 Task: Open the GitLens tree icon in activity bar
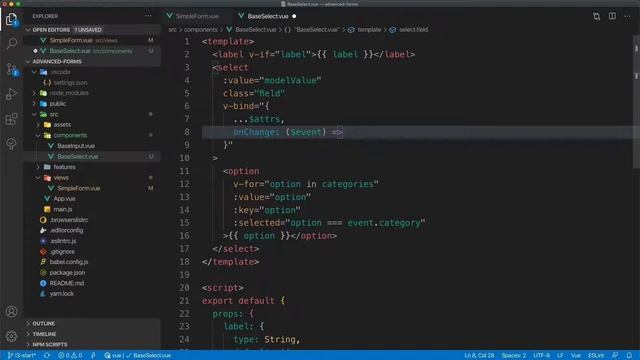coord(11,144)
